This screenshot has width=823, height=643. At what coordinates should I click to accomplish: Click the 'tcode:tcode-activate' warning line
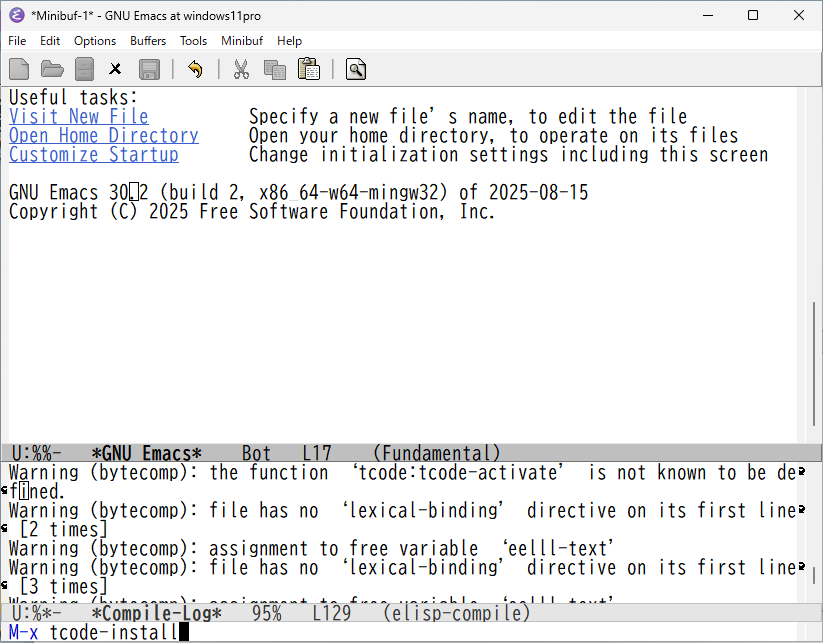pyautogui.click(x=403, y=472)
